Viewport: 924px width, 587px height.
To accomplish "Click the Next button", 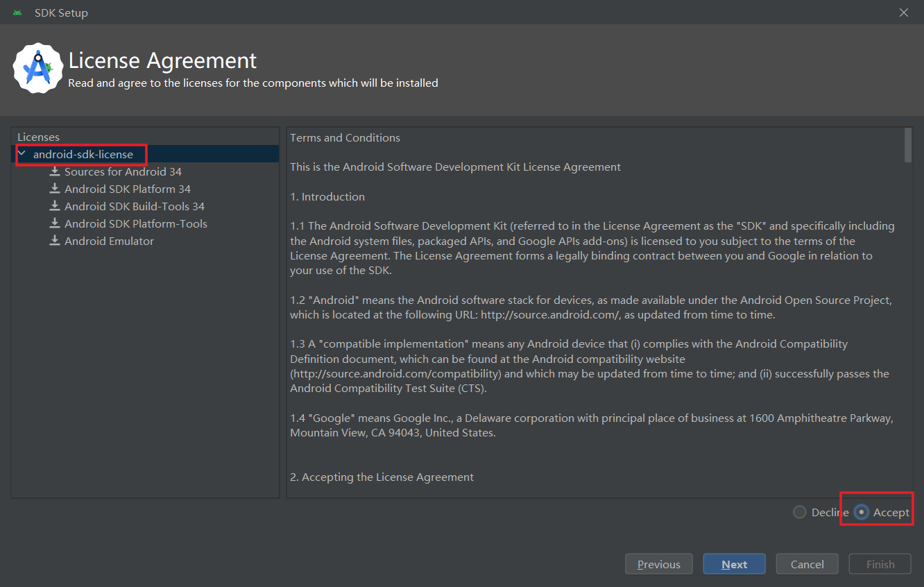I will click(x=735, y=564).
